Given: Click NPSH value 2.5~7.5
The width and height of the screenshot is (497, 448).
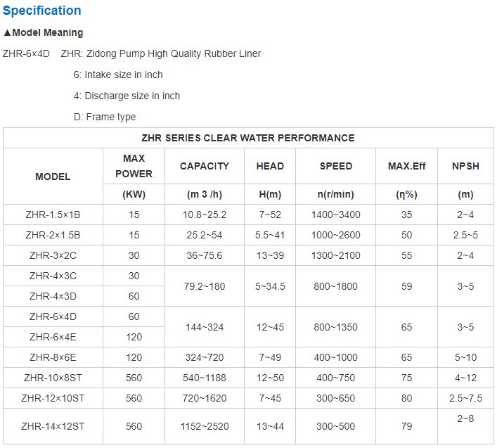Looking at the screenshot, I should (465, 398).
